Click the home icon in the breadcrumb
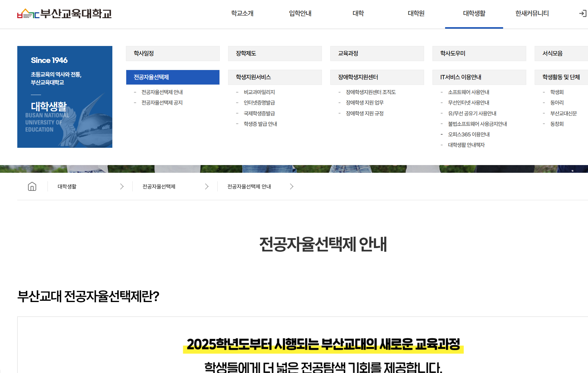Viewport: 588px width, 373px height. click(x=32, y=186)
